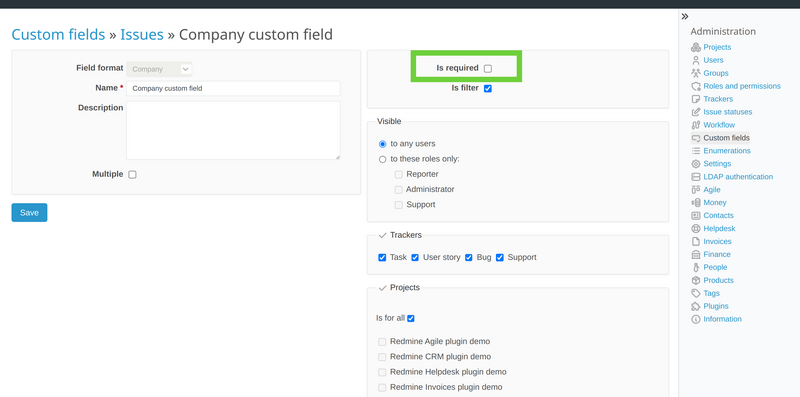
Task: Open the Helpdesk link in sidebar
Action: pos(719,229)
